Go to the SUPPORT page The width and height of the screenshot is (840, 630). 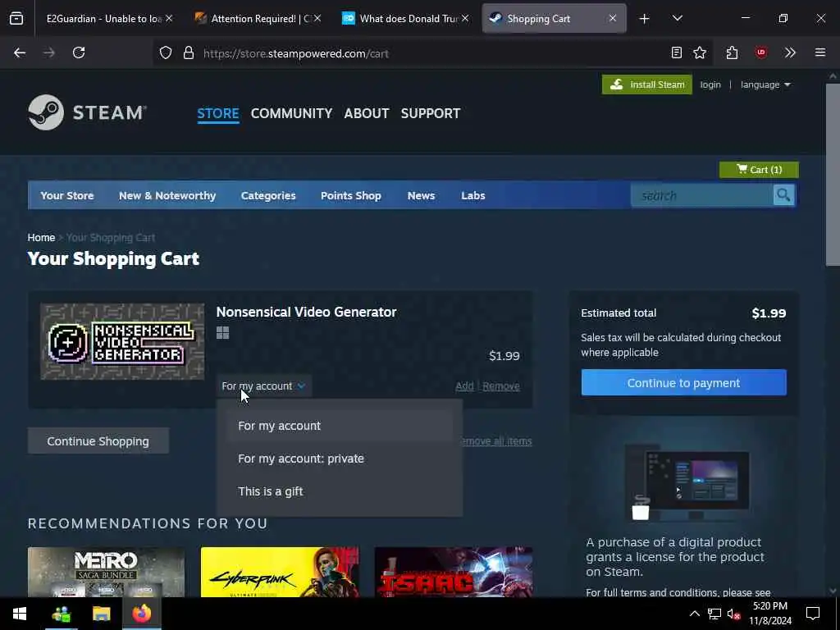431,113
